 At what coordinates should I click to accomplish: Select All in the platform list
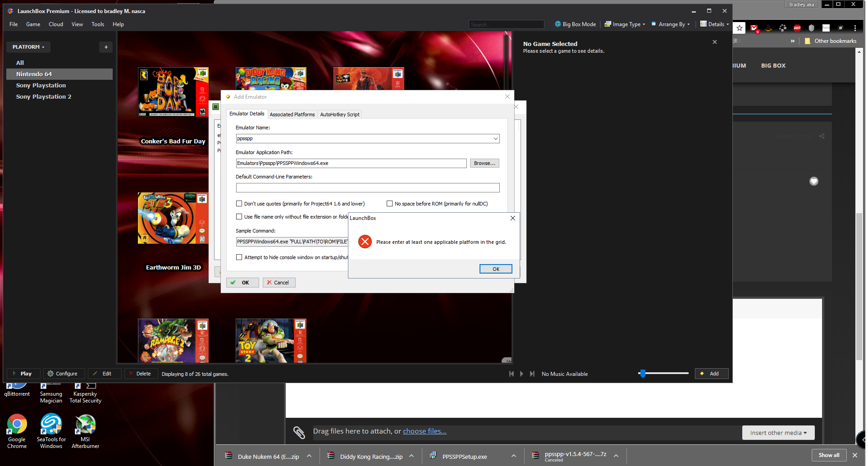pos(20,63)
